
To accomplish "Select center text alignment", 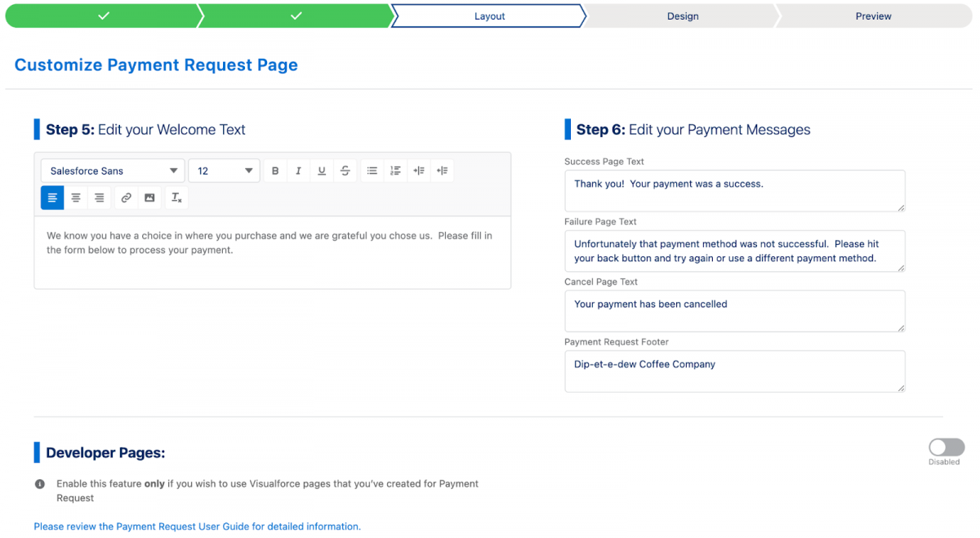I will click(x=76, y=198).
